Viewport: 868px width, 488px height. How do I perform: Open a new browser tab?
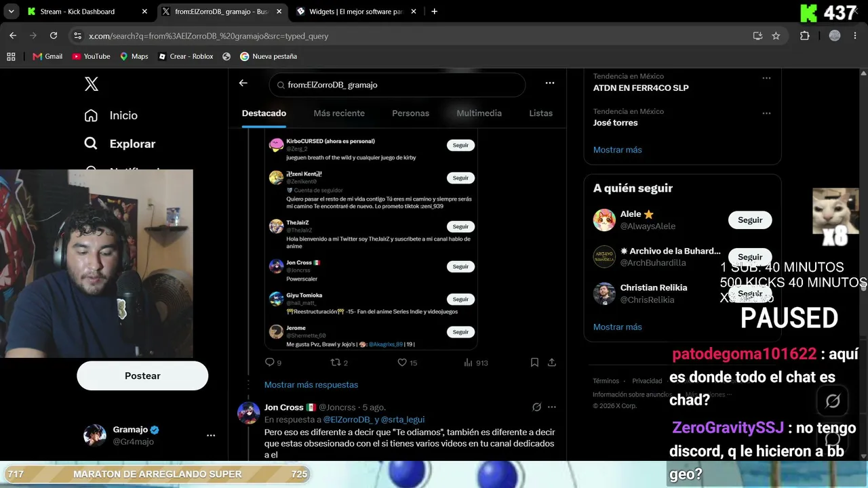coord(434,12)
